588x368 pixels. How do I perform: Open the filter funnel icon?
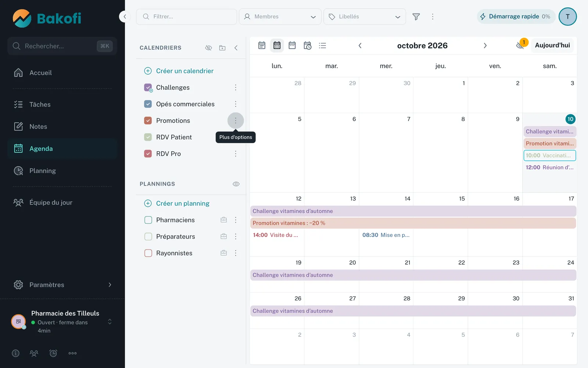click(416, 17)
